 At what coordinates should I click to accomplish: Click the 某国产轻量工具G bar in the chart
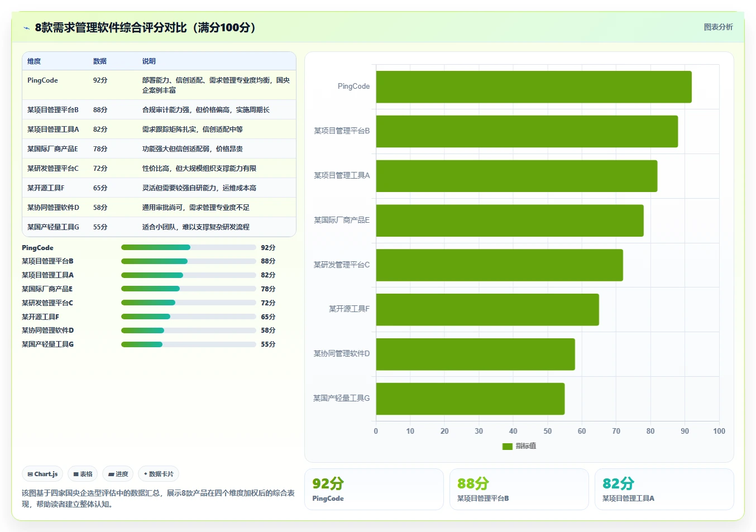pyautogui.click(x=470, y=399)
